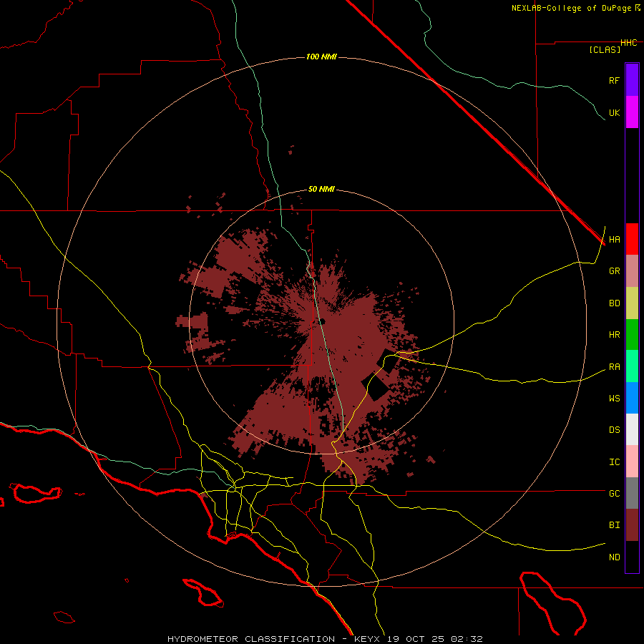Click the UK magenta legend swatch
Image resolution: width=644 pixels, height=644 pixels.
(632, 112)
